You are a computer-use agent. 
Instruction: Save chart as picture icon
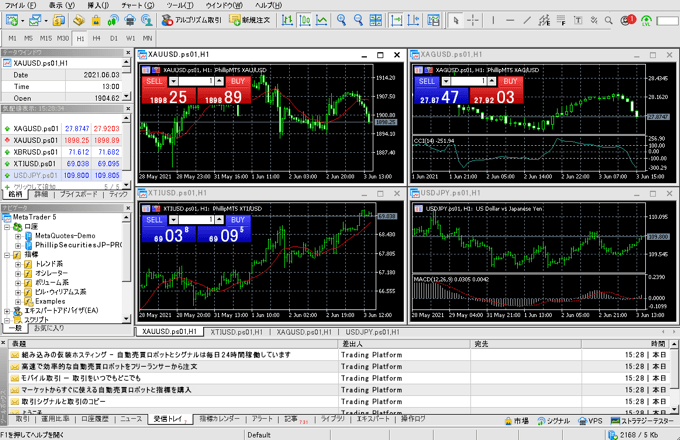[x=433, y=20]
